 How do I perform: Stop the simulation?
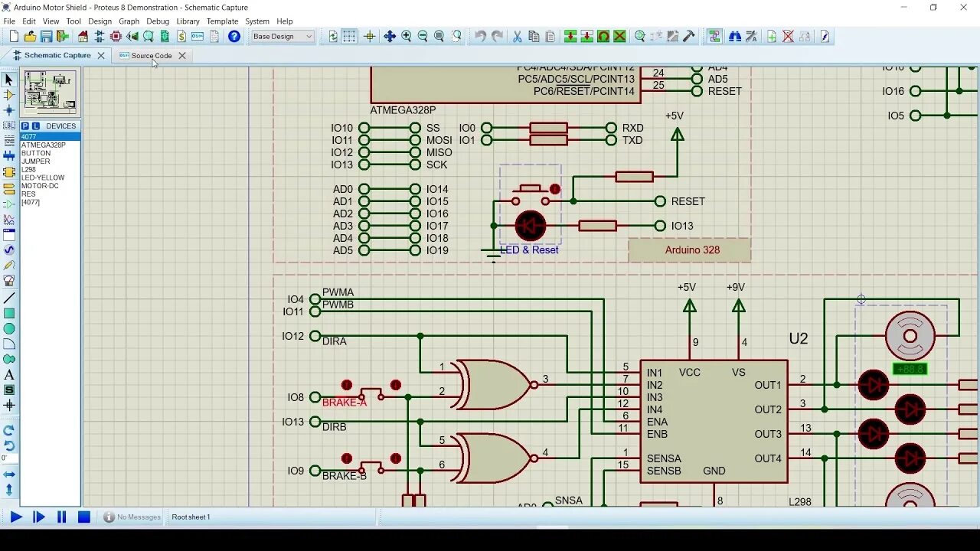[x=84, y=517]
